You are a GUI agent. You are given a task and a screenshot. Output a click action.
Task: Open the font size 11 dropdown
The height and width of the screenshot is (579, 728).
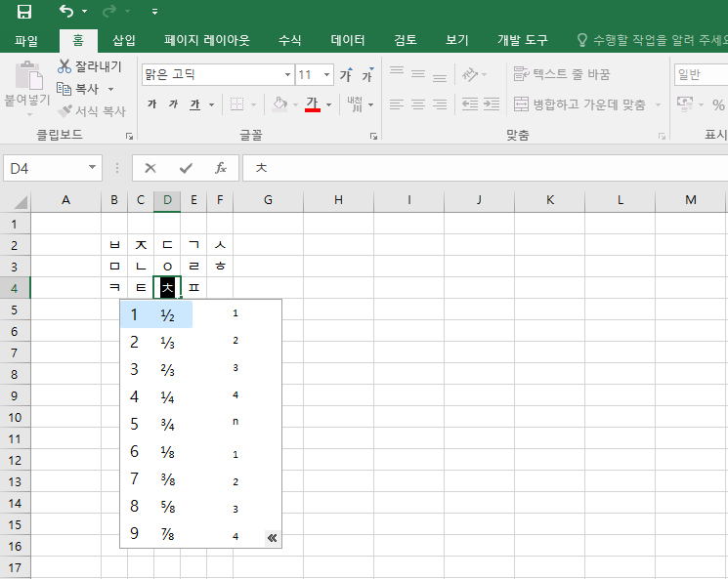[326, 75]
